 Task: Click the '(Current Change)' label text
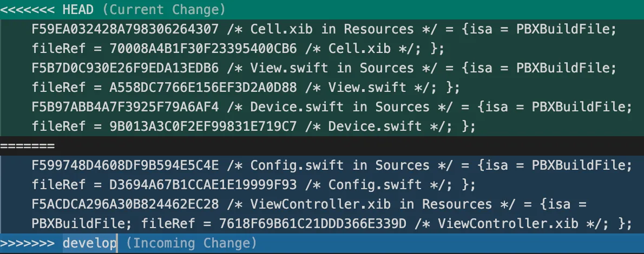click(x=164, y=9)
